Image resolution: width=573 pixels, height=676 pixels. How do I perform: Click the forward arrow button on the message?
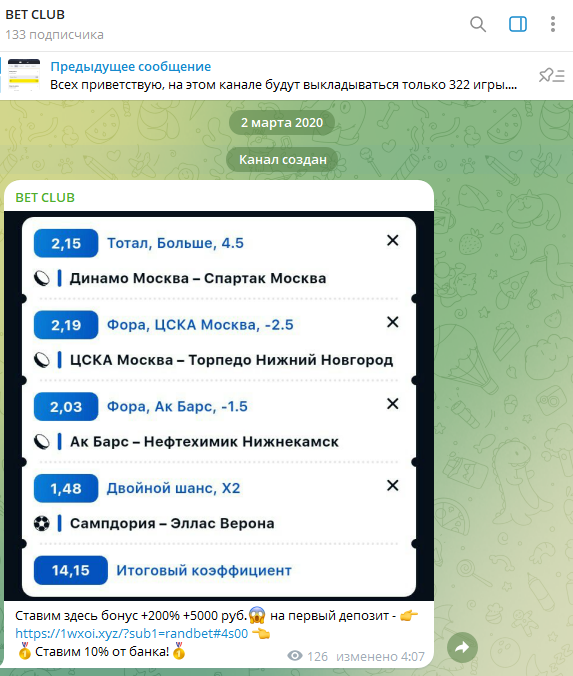coord(462,647)
